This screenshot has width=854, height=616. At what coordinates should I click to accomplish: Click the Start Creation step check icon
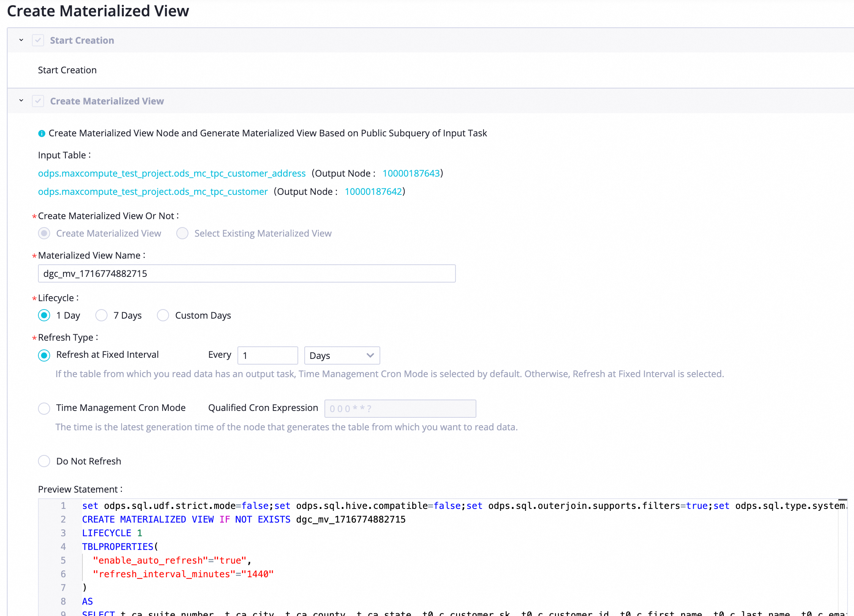[38, 40]
